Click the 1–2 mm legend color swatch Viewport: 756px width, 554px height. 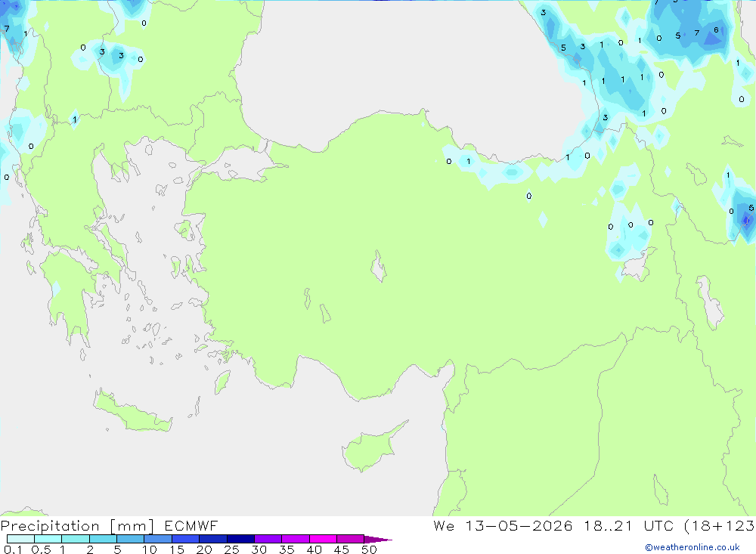point(76,539)
